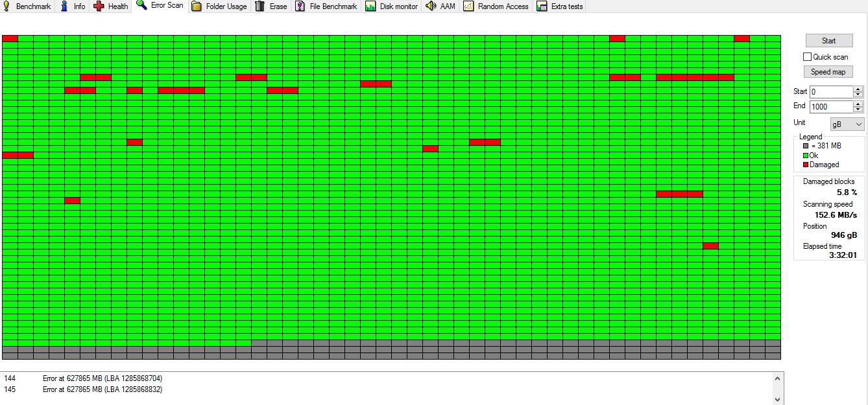This screenshot has height=405, width=868.
Task: Click the Erase trash can icon
Action: (x=259, y=6)
